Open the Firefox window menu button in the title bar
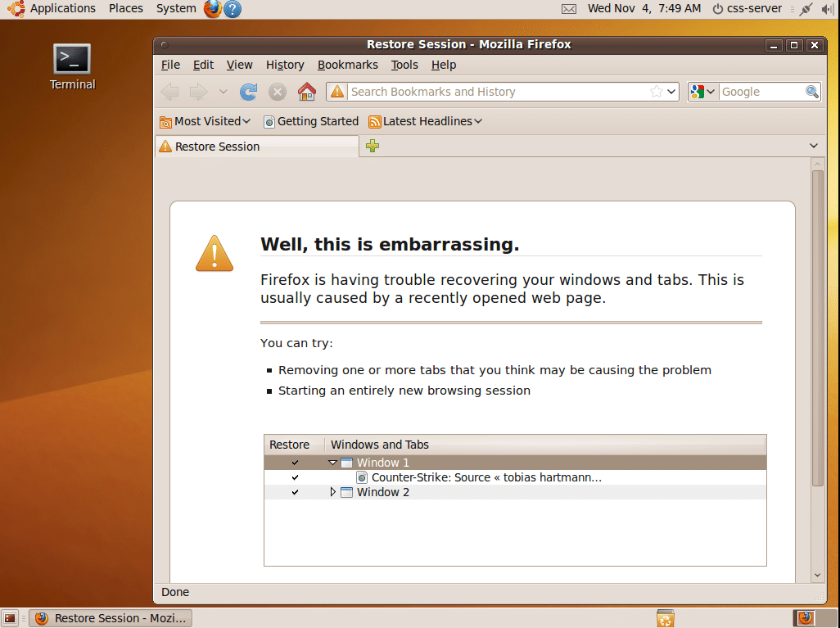Image resolution: width=840 pixels, height=628 pixels. (165, 44)
